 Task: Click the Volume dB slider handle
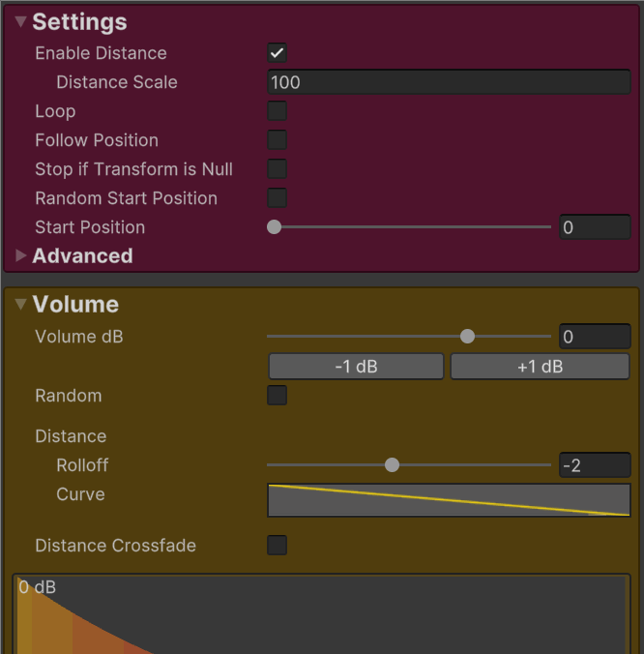(468, 337)
